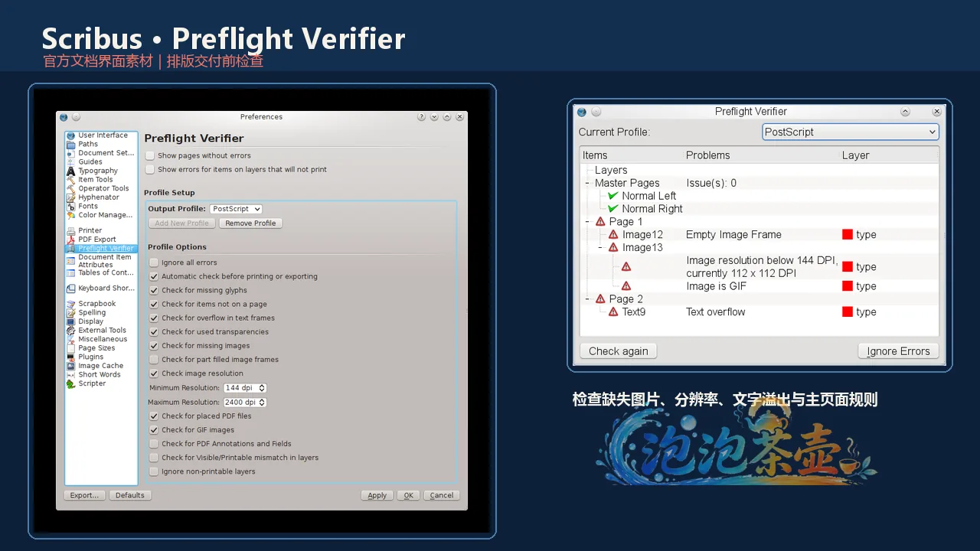Open Operator Tools icon in sidebar
The height and width of the screenshot is (551, 980).
71,188
